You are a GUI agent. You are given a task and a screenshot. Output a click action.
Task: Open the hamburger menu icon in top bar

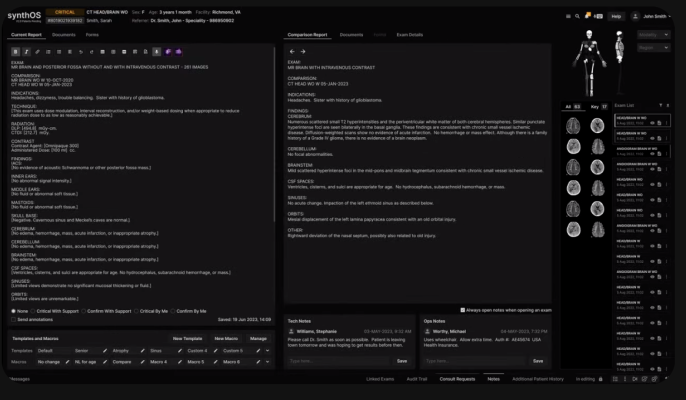[x=566, y=16]
